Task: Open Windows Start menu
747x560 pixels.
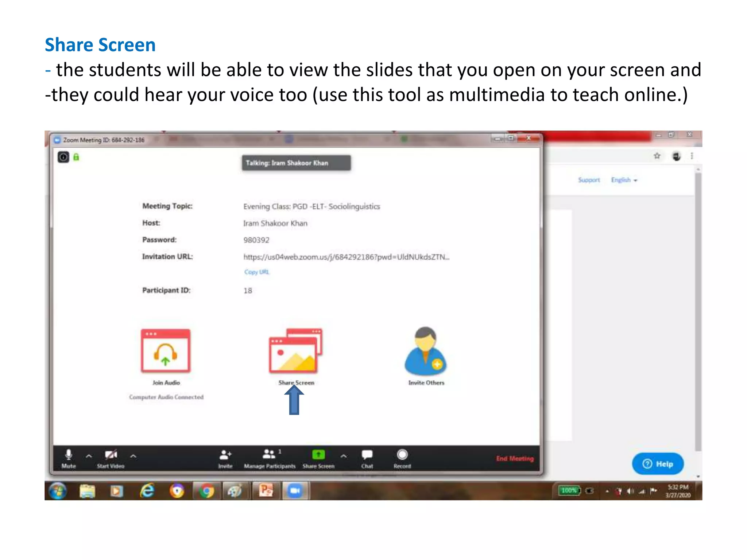Action: tap(58, 491)
